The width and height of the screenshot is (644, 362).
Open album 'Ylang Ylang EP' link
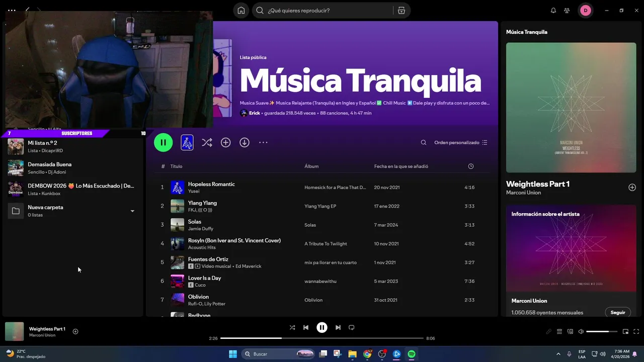[x=320, y=206]
